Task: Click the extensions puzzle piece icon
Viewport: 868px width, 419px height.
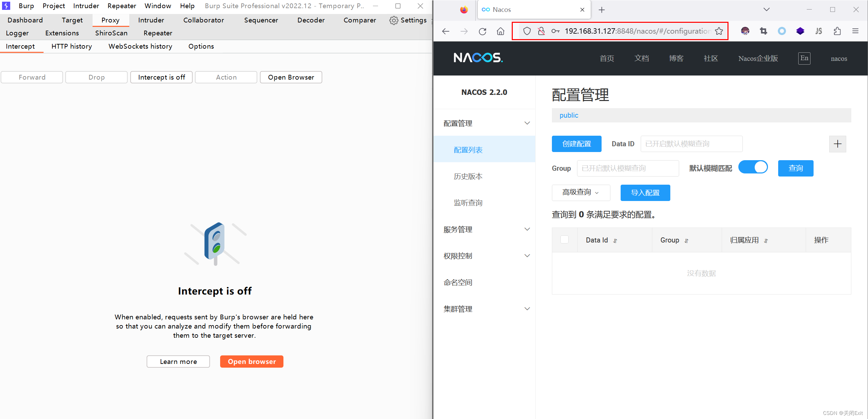Action: point(837,31)
